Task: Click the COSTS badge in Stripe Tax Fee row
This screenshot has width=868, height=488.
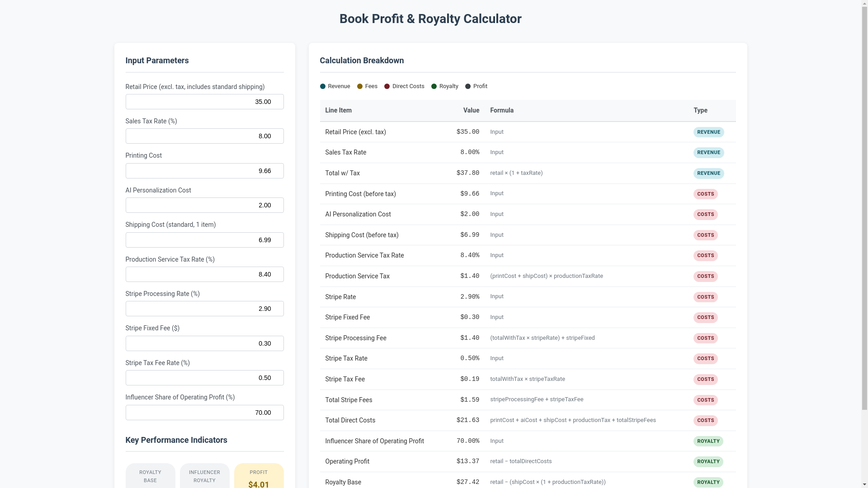Action: pos(705,380)
